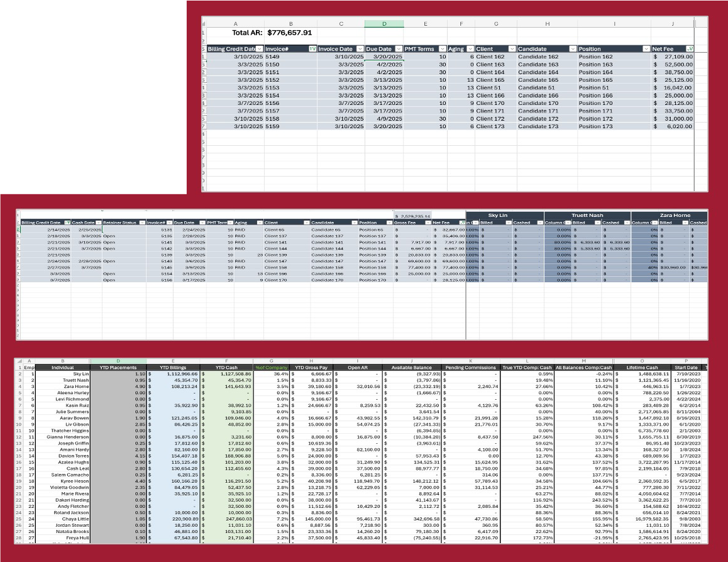Image resolution: width=728 pixels, height=562 pixels.
Task: Select highlighted column D header in employee sheet
Action: click(x=118, y=361)
